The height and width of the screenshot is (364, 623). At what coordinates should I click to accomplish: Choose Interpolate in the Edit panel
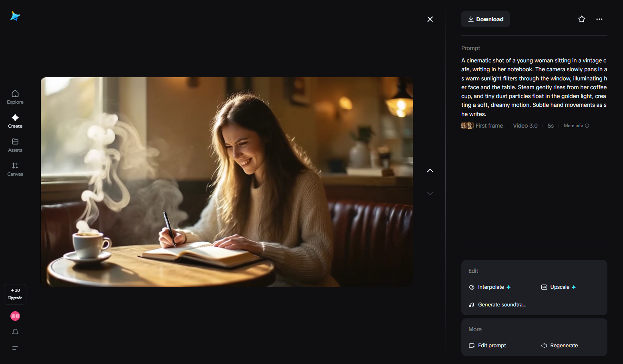[490, 287]
